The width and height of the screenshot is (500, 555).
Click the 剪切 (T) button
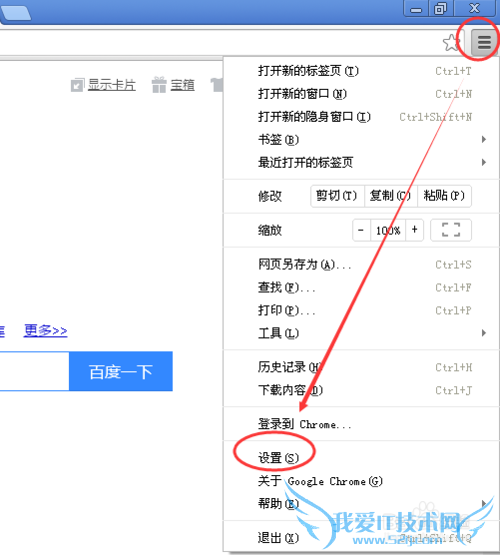[337, 196]
